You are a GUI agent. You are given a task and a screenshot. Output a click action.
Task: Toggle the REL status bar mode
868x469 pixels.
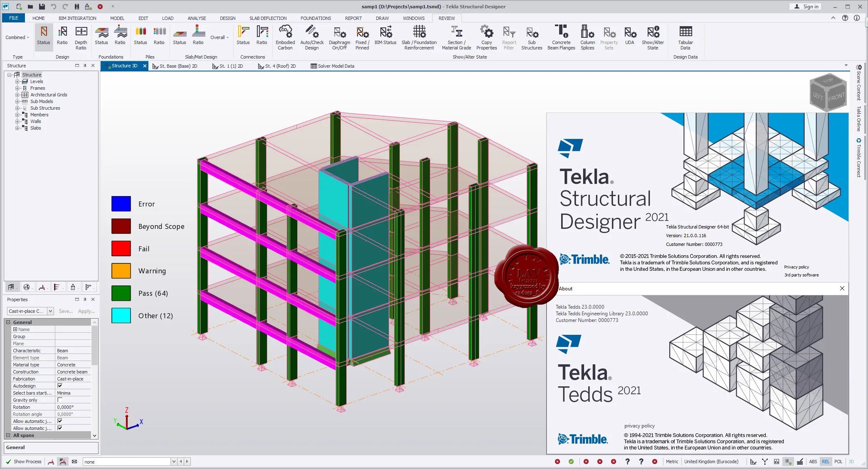(x=825, y=462)
